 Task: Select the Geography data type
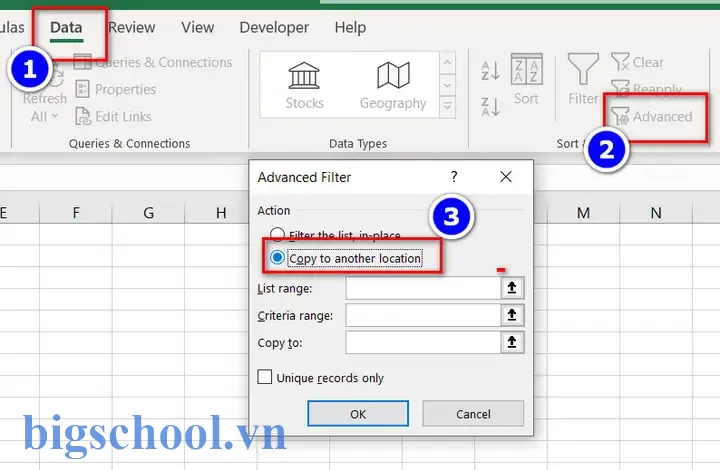(393, 86)
